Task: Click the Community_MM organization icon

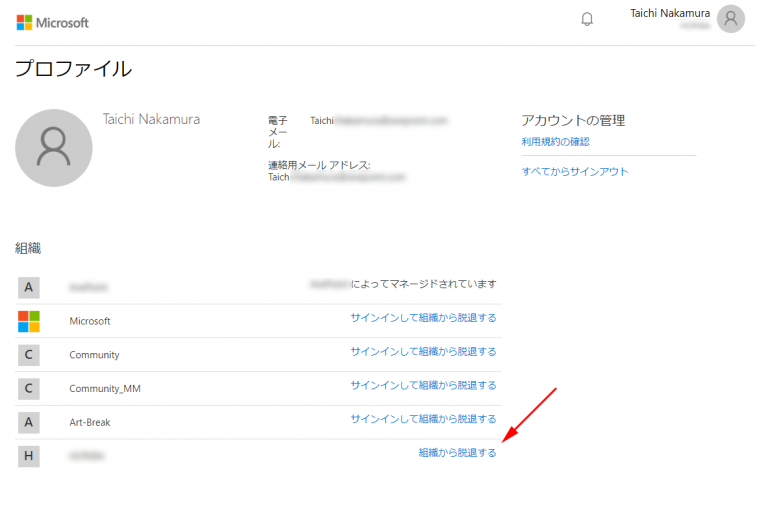Action: coord(29,388)
